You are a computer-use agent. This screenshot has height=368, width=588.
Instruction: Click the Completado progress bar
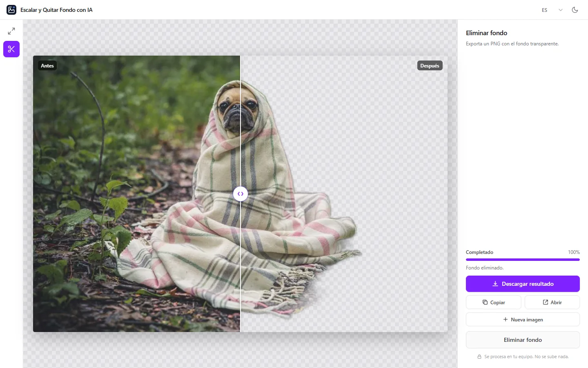coord(523,259)
